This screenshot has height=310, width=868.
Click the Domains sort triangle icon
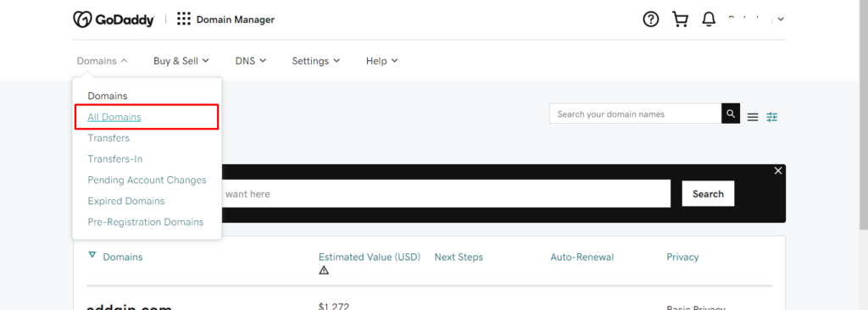(x=92, y=255)
